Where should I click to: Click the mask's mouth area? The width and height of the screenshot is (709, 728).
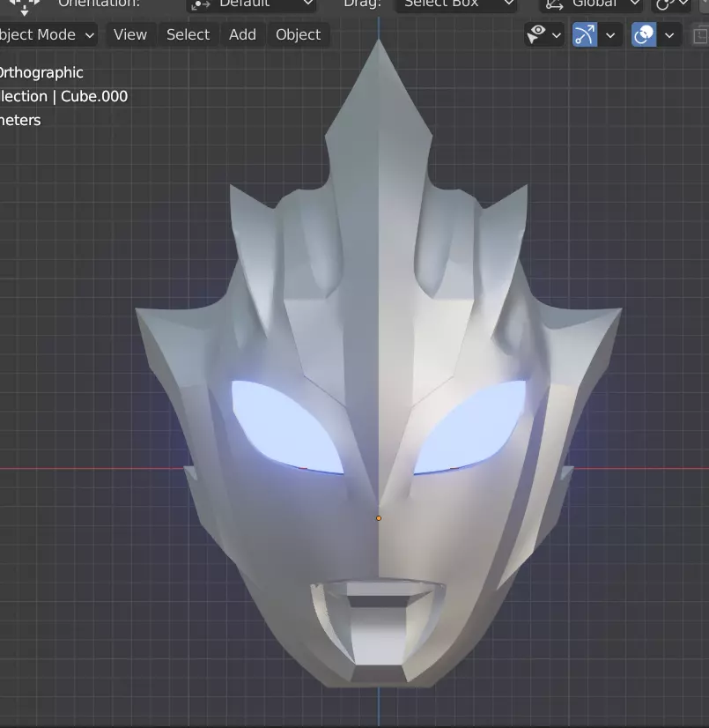coord(378,622)
